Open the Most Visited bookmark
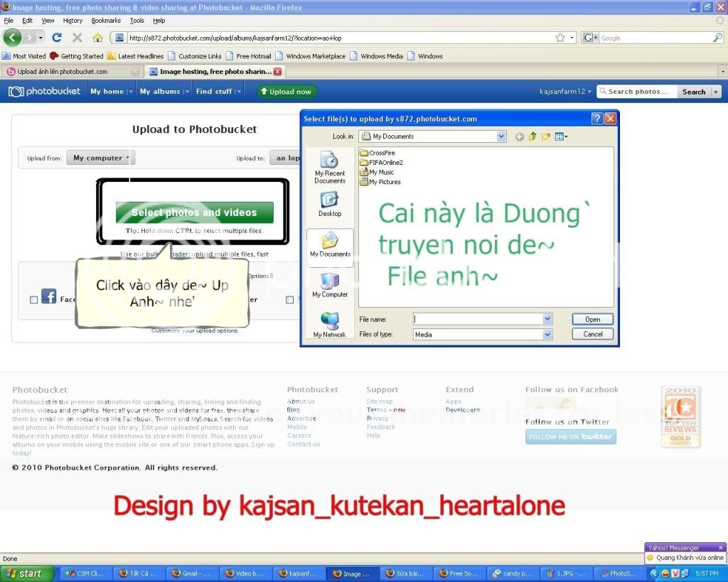The image size is (728, 582). tap(24, 56)
